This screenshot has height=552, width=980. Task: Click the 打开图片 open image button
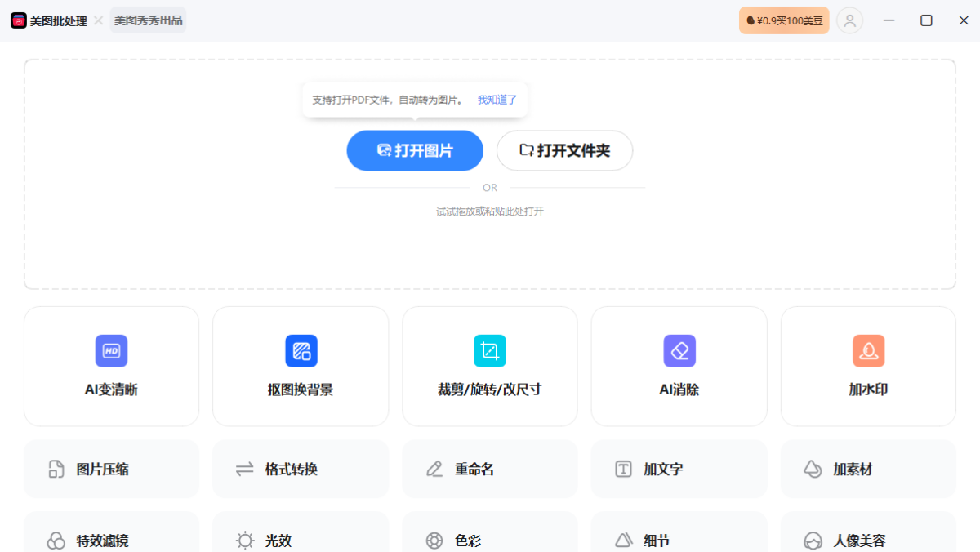(415, 150)
